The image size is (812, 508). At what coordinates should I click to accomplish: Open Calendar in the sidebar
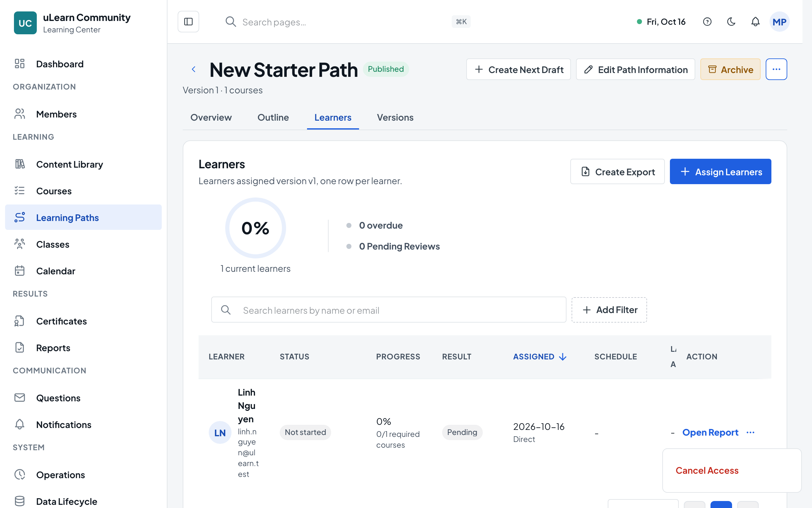pyautogui.click(x=83, y=271)
